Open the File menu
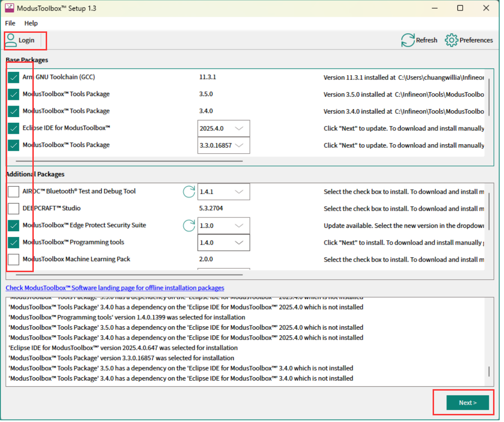The height and width of the screenshot is (422, 504). pyautogui.click(x=10, y=23)
